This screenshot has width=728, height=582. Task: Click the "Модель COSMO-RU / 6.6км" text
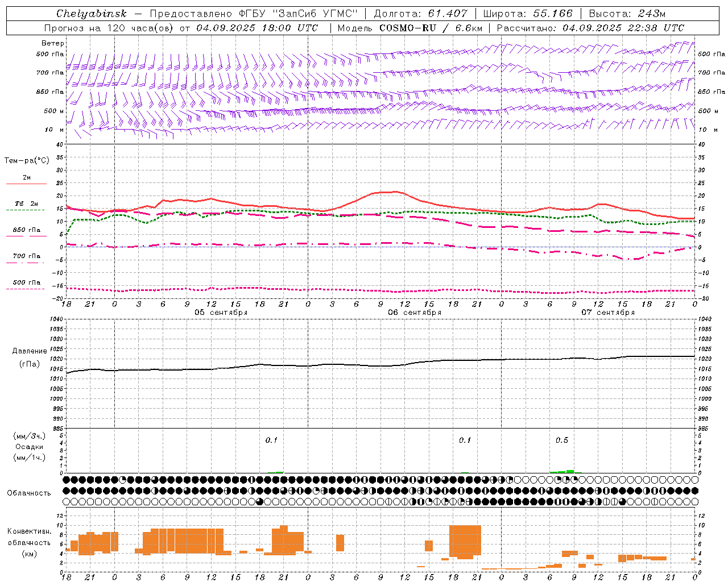pos(409,28)
